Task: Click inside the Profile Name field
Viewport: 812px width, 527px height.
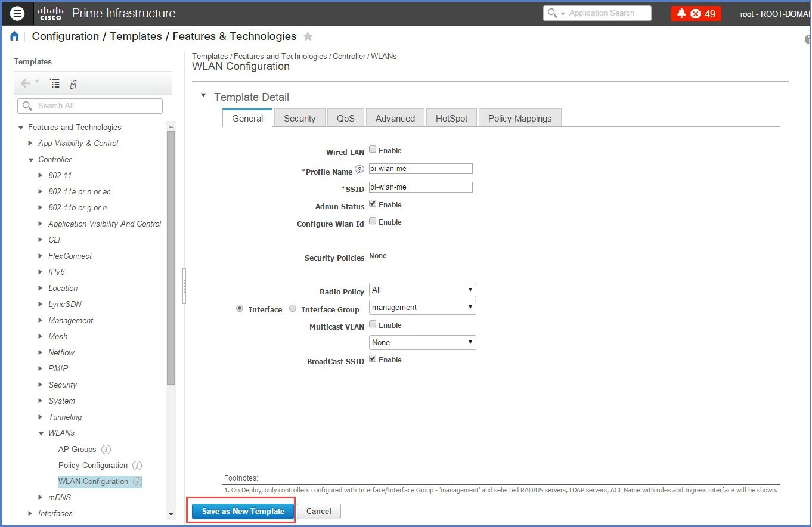Action: (x=420, y=169)
